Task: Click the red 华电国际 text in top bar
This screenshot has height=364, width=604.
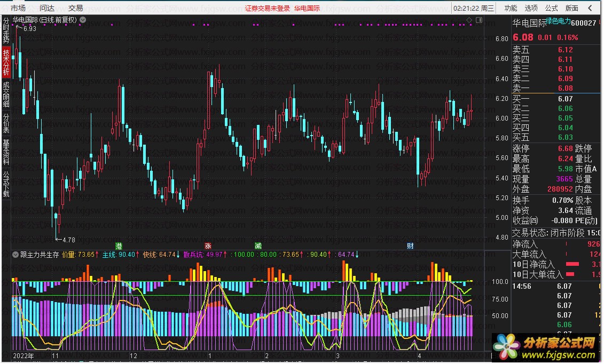Action: click(x=307, y=8)
